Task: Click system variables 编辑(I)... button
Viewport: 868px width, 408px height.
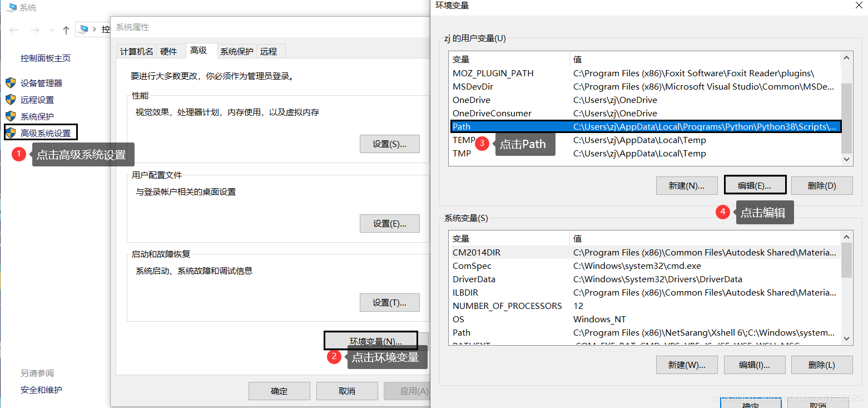Action: [755, 365]
